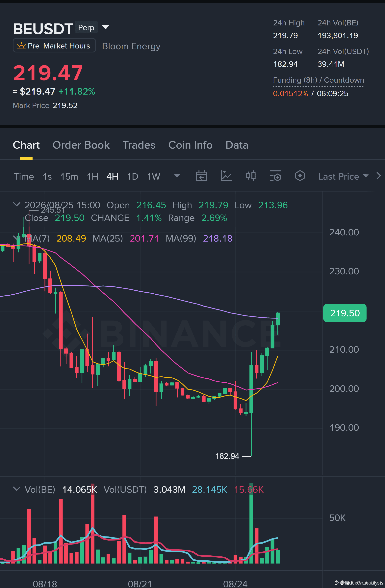Click the hexagon chart preferences icon
The height and width of the screenshot is (588, 385).
coord(300,176)
